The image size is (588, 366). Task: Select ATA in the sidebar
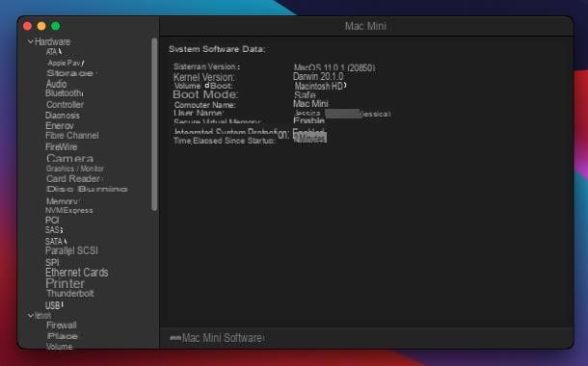pyautogui.click(x=54, y=52)
